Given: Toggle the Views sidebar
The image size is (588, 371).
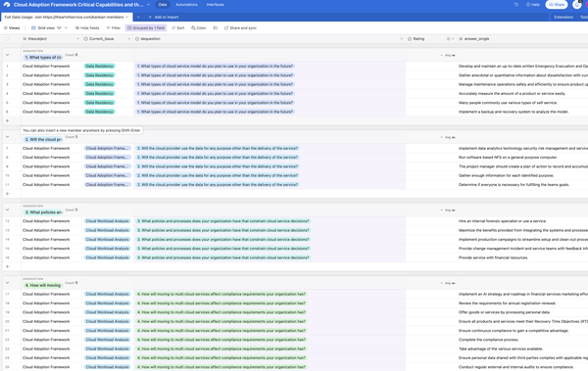Looking at the screenshot, I should 12,28.
